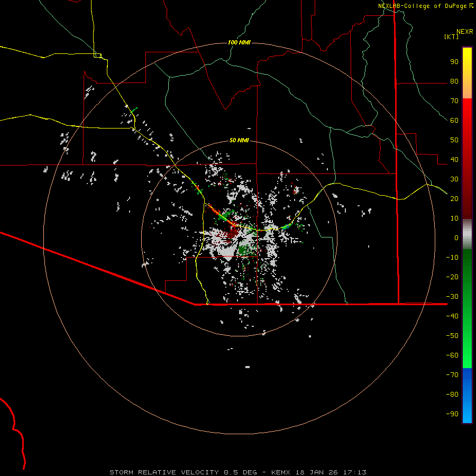The image size is (476, 476).
Task: Click the 0 value on the velocity scale
Action: click(x=456, y=237)
